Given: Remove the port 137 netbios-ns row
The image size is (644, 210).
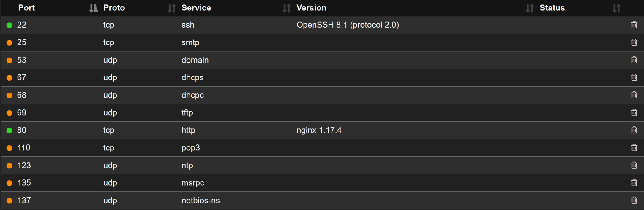Looking at the screenshot, I should (x=634, y=201).
